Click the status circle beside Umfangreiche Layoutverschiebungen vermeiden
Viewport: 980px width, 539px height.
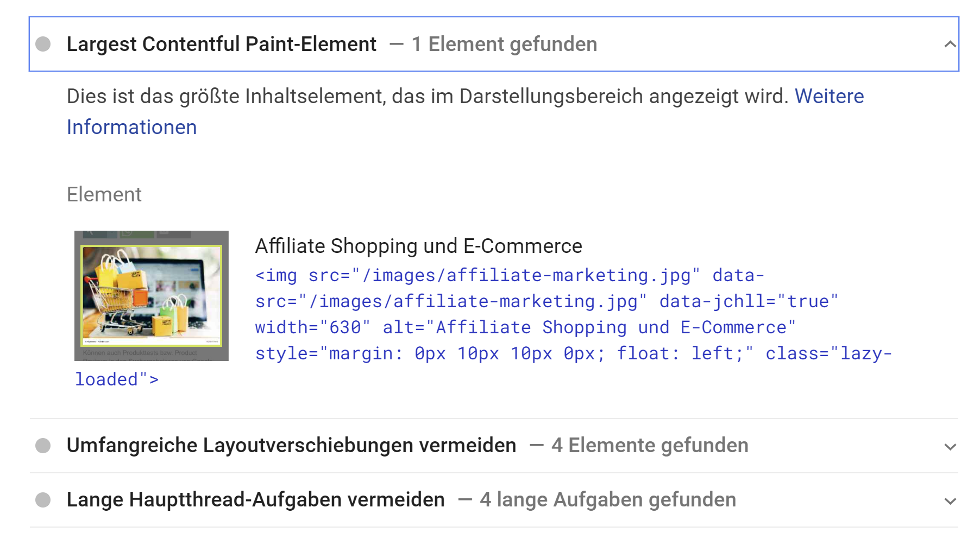click(43, 446)
